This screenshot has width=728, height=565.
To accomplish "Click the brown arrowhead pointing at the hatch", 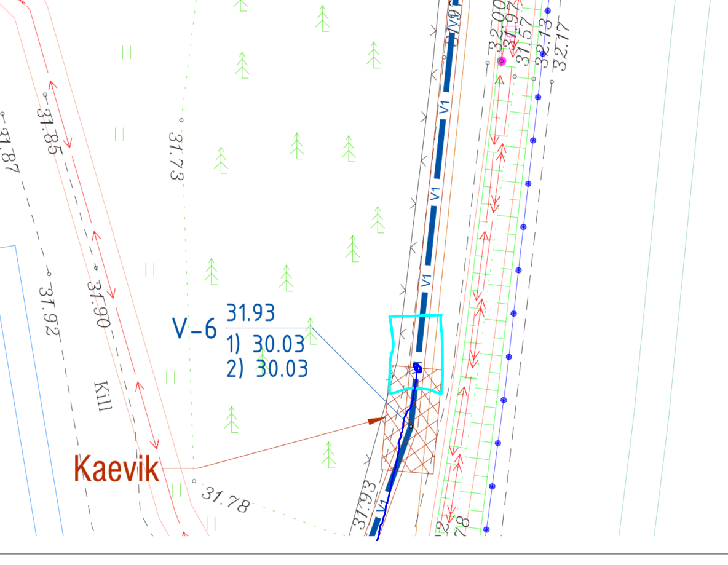I will pyautogui.click(x=376, y=421).
